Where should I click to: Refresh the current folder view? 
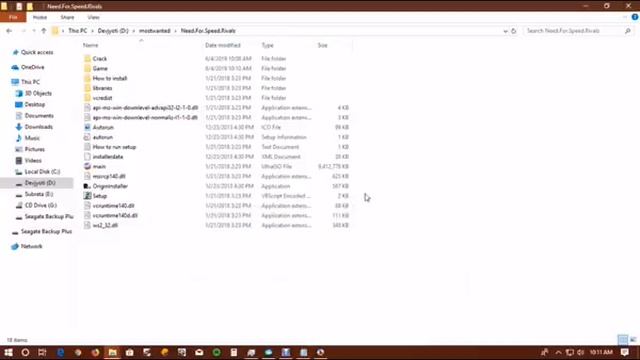click(513, 31)
